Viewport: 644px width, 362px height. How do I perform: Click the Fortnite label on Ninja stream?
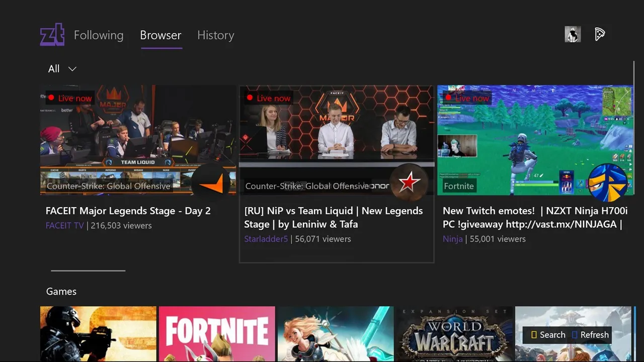click(x=459, y=186)
